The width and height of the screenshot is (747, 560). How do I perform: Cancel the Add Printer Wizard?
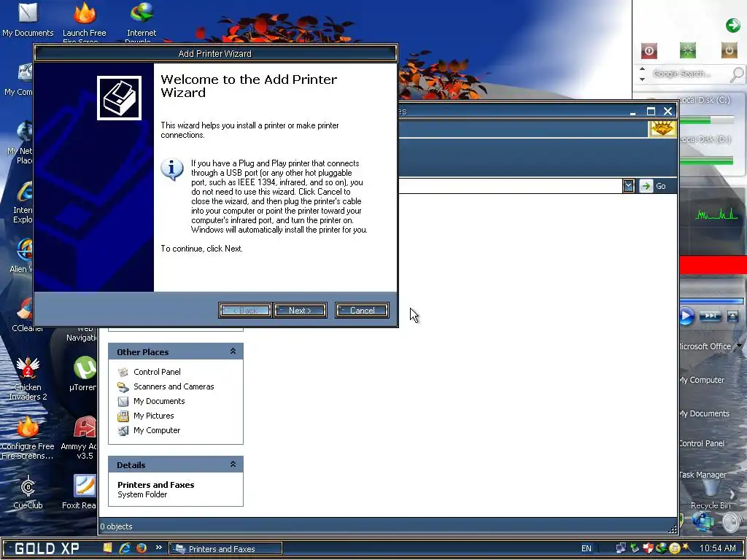tap(362, 311)
